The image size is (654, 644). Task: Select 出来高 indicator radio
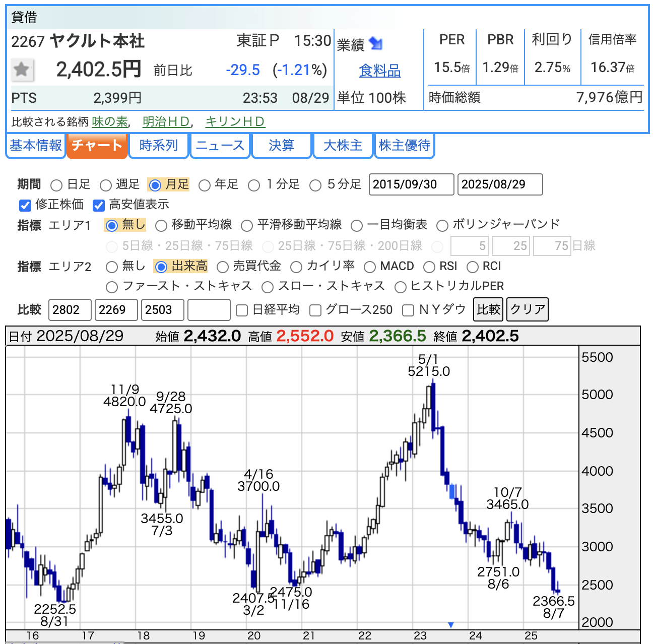tap(161, 267)
